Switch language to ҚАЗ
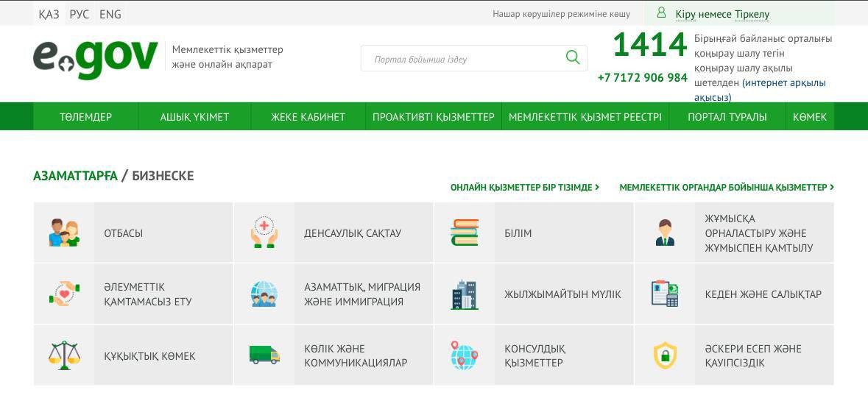 [x=49, y=15]
